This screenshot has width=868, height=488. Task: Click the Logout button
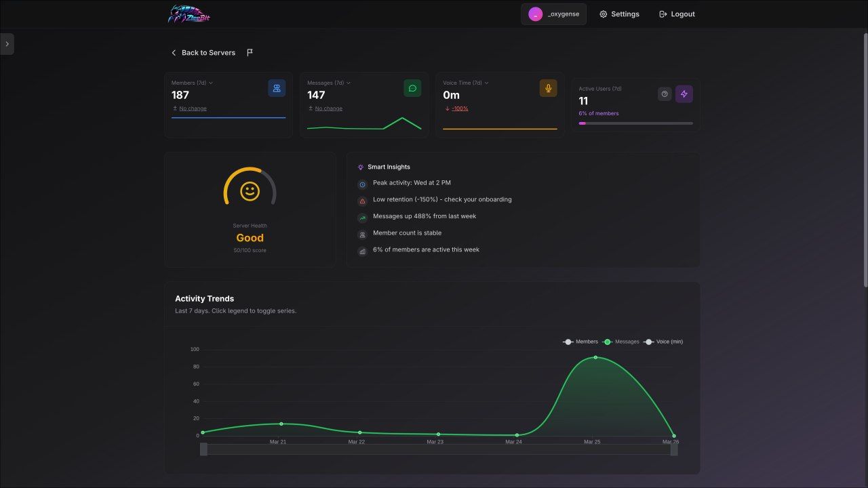pos(677,14)
